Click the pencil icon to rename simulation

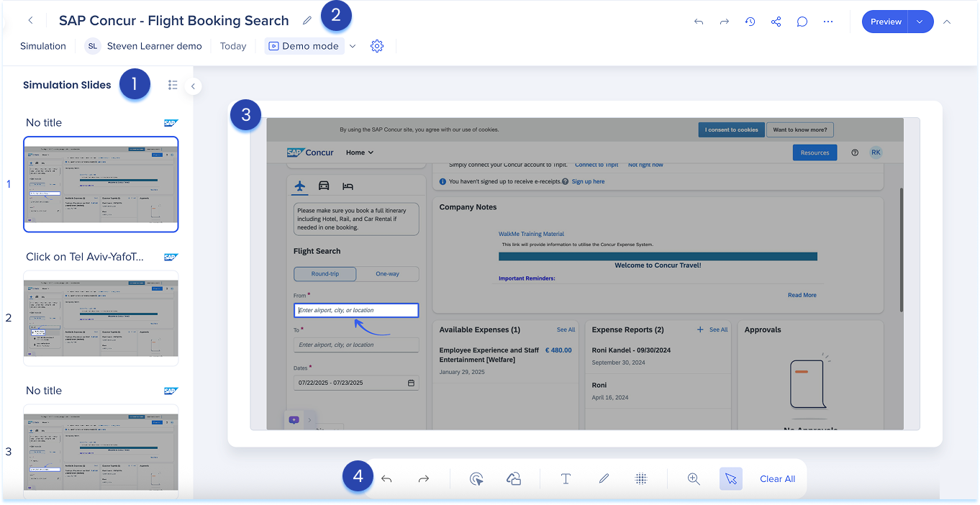pos(307,21)
